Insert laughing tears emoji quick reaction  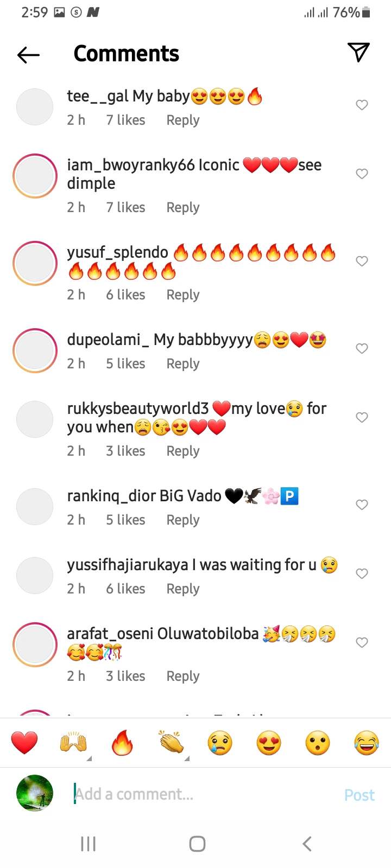pos(367,743)
